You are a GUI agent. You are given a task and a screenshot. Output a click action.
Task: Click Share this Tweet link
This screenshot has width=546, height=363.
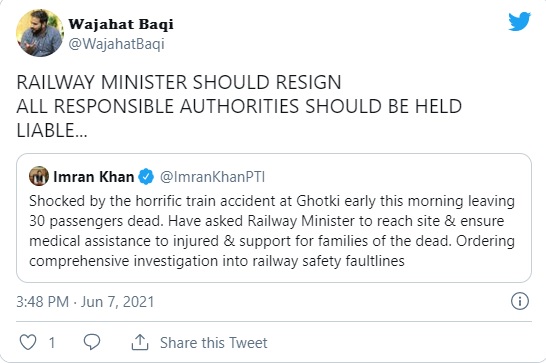pyautogui.click(x=213, y=343)
